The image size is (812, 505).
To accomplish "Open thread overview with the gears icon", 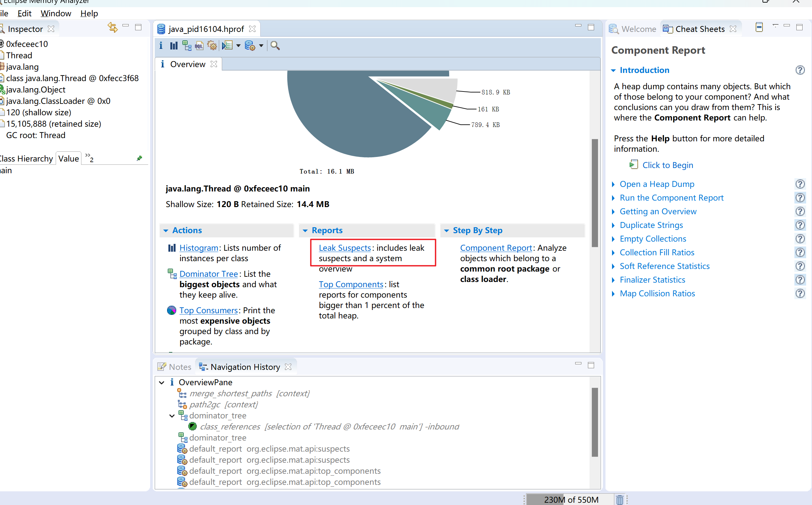I will [212, 46].
